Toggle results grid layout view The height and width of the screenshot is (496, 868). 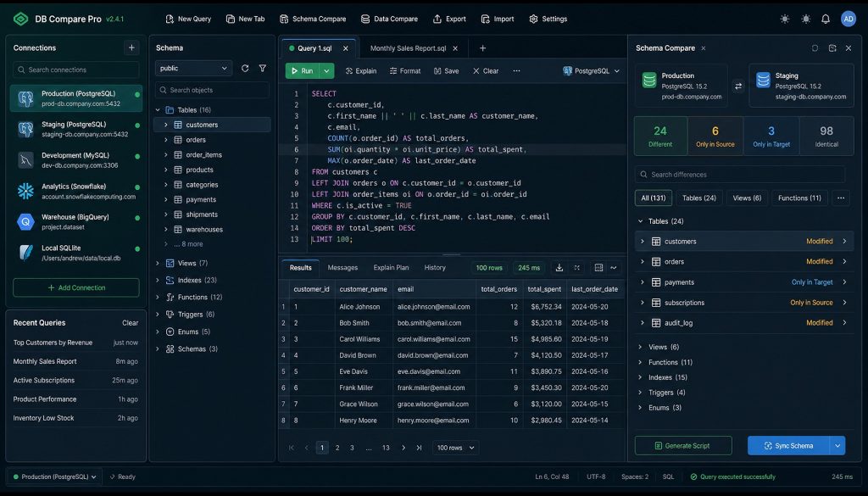[x=598, y=268]
